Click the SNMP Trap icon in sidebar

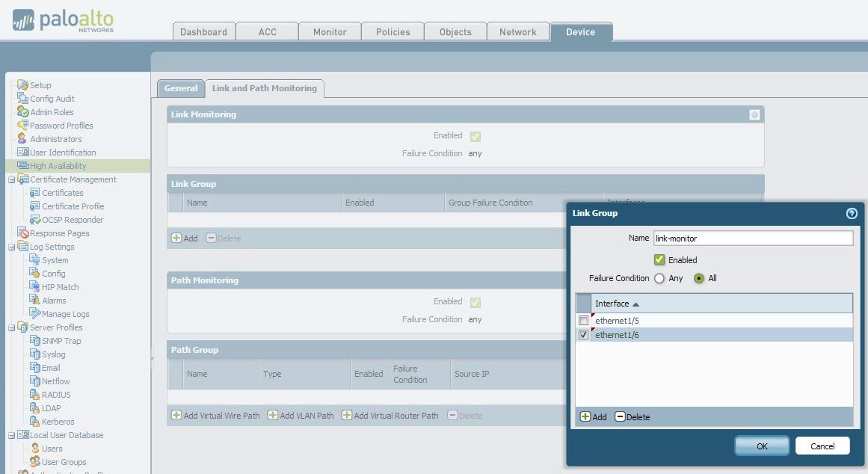tap(35, 341)
